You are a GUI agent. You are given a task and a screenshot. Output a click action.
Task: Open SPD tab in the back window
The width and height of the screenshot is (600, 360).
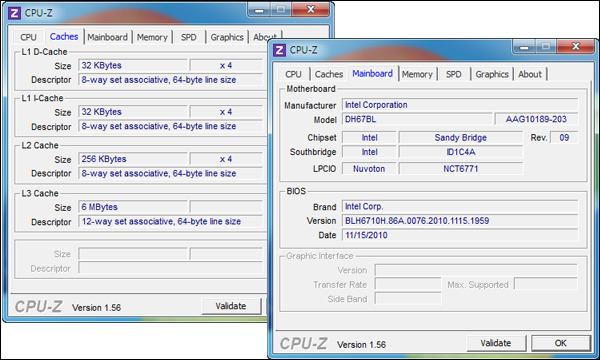[189, 37]
